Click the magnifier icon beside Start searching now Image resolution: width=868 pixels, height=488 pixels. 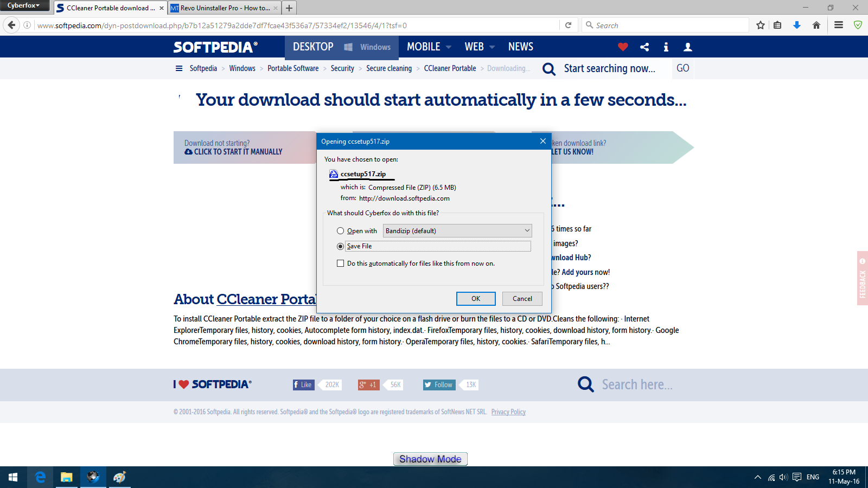(549, 69)
